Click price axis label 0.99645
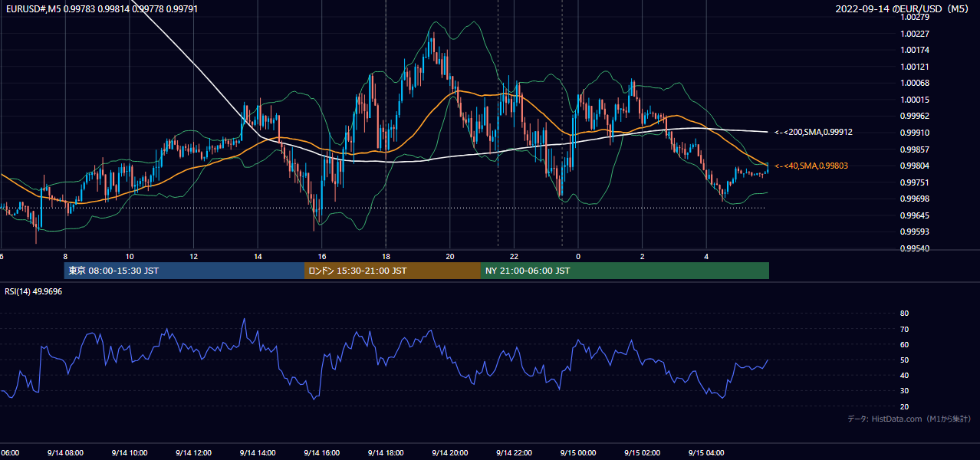Image resolution: width=980 pixels, height=460 pixels. click(916, 215)
